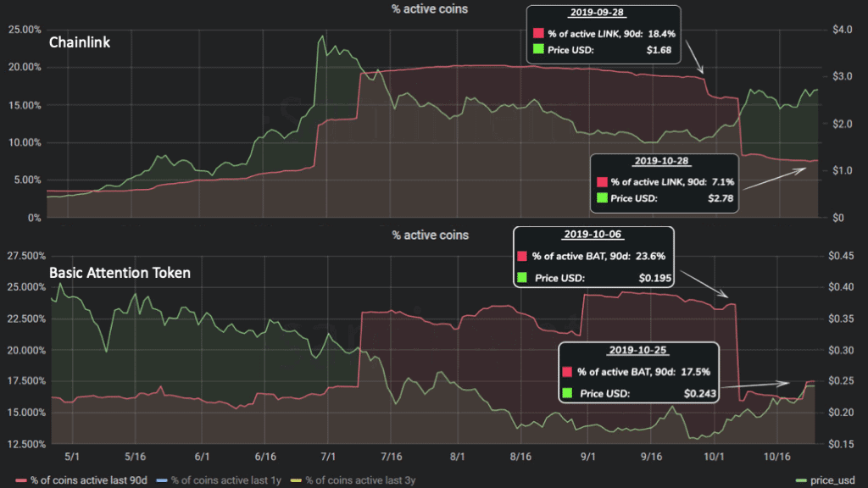Click the $1.0 Chainlink price axis label
868x488 pixels.
coord(842,170)
